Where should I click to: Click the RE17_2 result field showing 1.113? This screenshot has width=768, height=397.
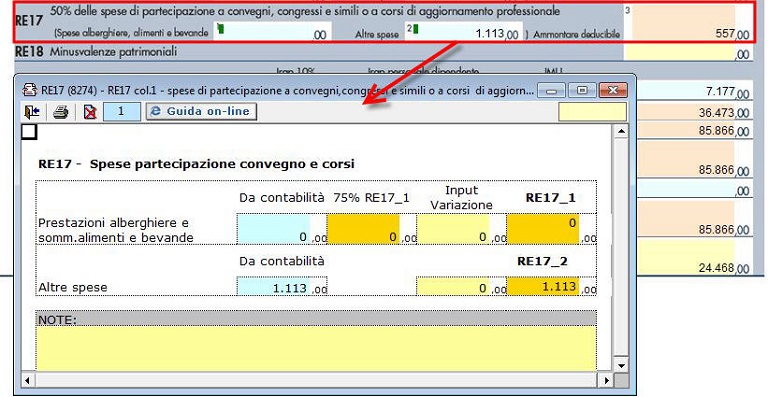(543, 286)
